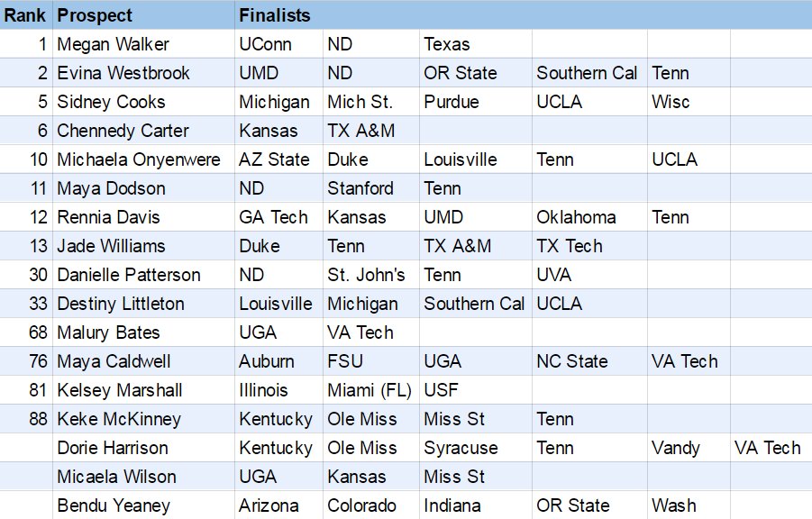Click the UConn cell in row one

[x=278, y=44]
